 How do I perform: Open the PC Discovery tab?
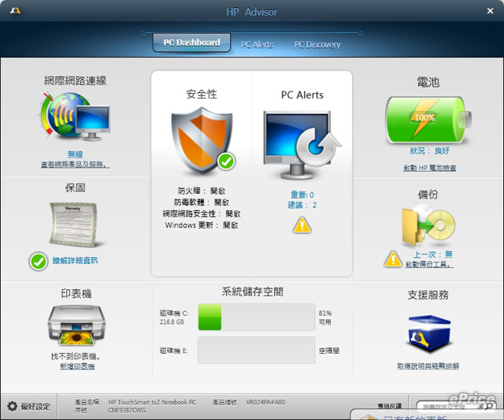[317, 44]
